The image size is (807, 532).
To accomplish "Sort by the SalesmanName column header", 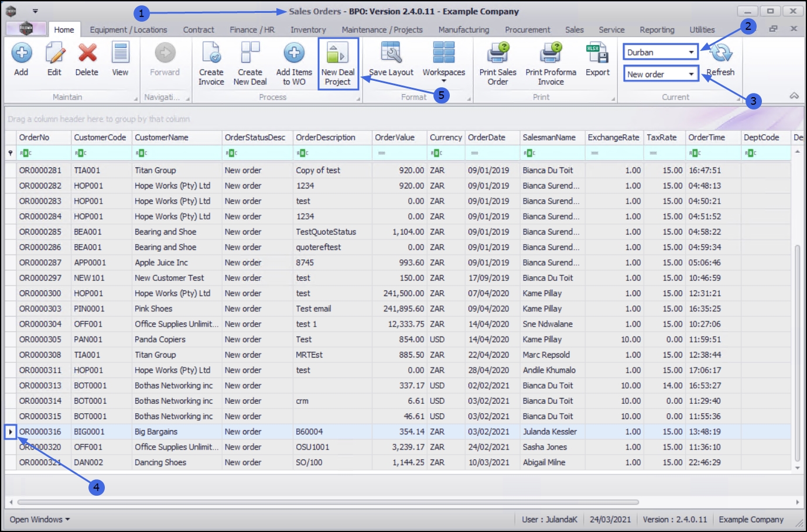I will tap(552, 138).
